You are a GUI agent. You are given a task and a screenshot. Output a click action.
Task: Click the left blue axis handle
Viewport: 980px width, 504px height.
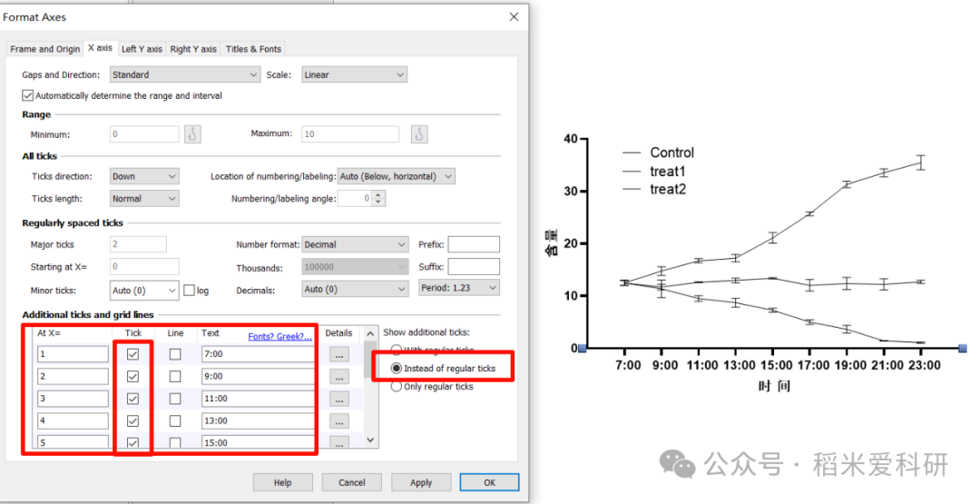pyautogui.click(x=583, y=348)
